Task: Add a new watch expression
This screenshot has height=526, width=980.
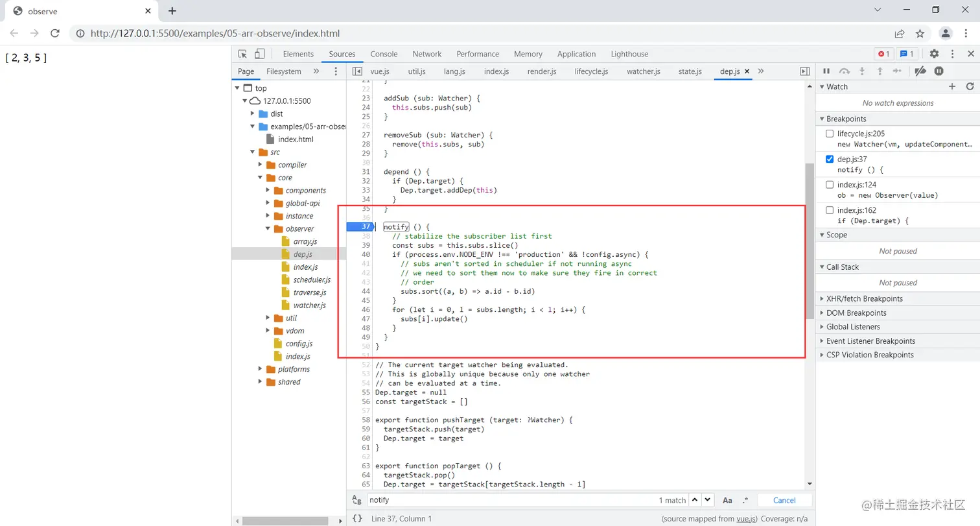Action: (952, 86)
